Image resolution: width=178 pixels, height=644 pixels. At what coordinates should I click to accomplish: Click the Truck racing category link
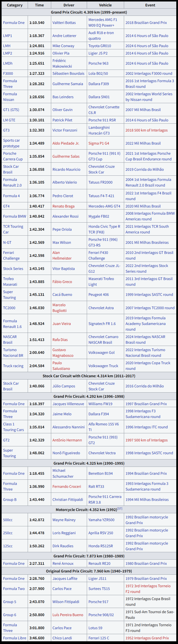[x=13, y=366]
